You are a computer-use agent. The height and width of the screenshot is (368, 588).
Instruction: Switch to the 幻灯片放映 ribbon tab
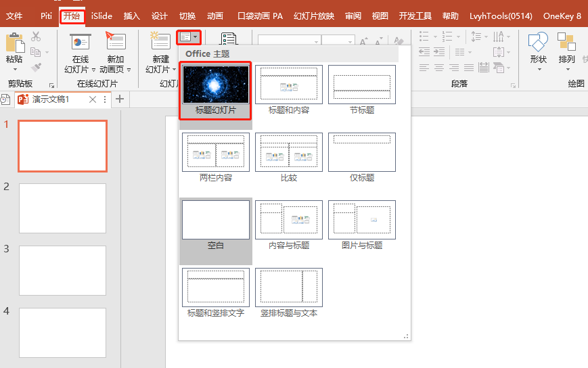point(314,16)
